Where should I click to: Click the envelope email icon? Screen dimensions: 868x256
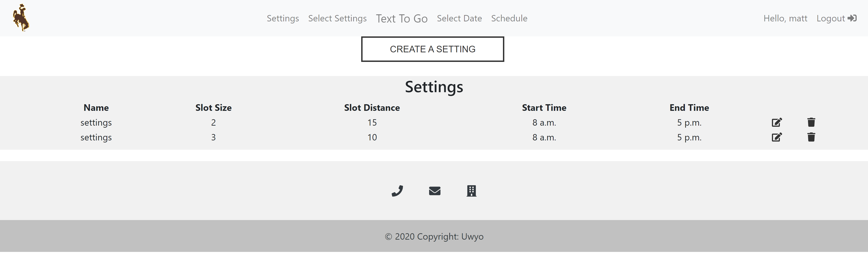coord(435,191)
